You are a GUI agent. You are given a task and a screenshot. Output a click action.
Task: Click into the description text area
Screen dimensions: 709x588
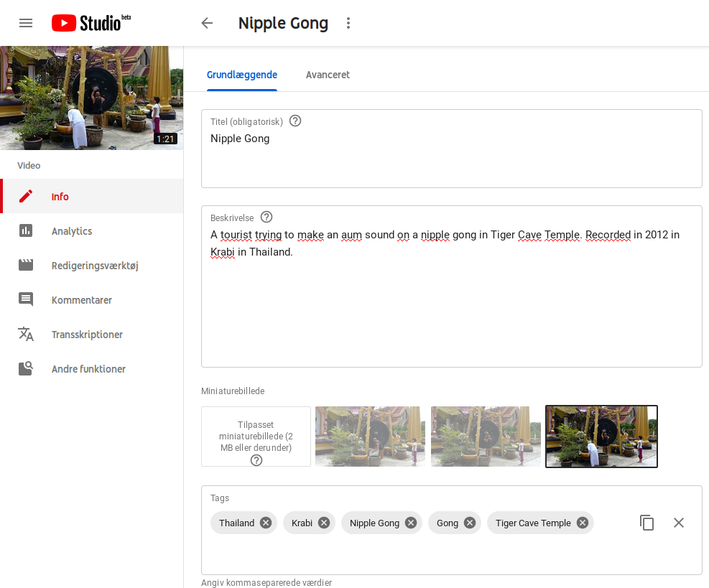451,286
